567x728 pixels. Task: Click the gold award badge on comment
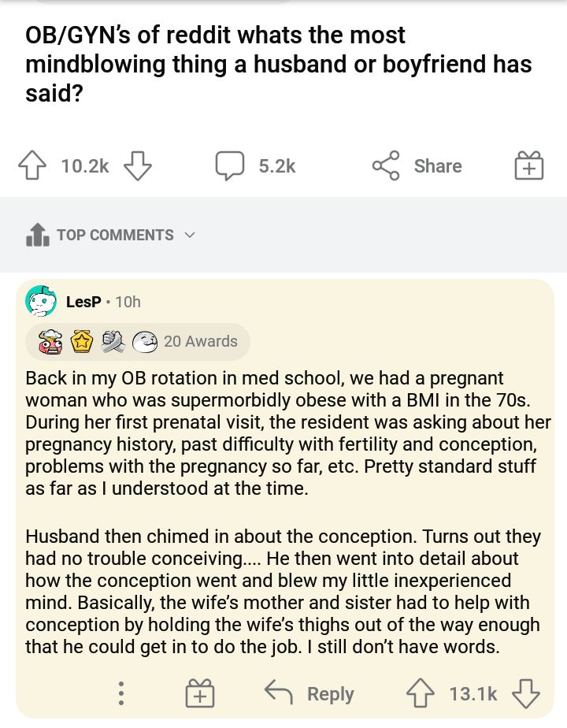pyautogui.click(x=82, y=341)
